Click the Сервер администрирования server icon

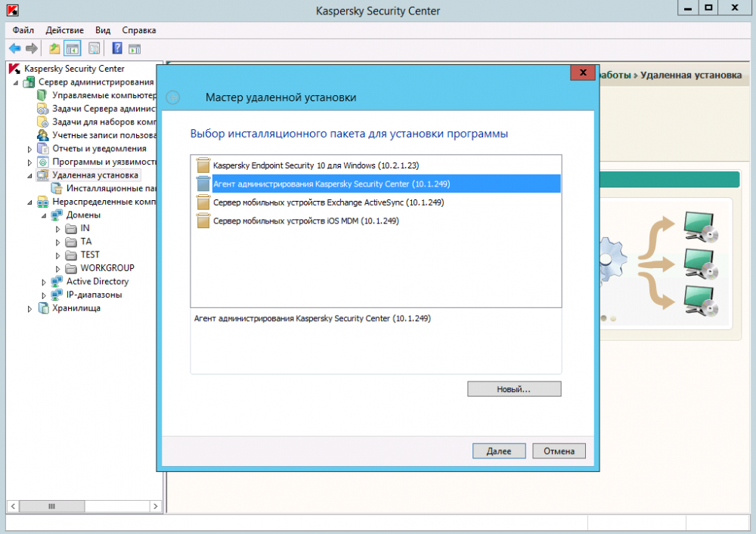click(x=29, y=82)
